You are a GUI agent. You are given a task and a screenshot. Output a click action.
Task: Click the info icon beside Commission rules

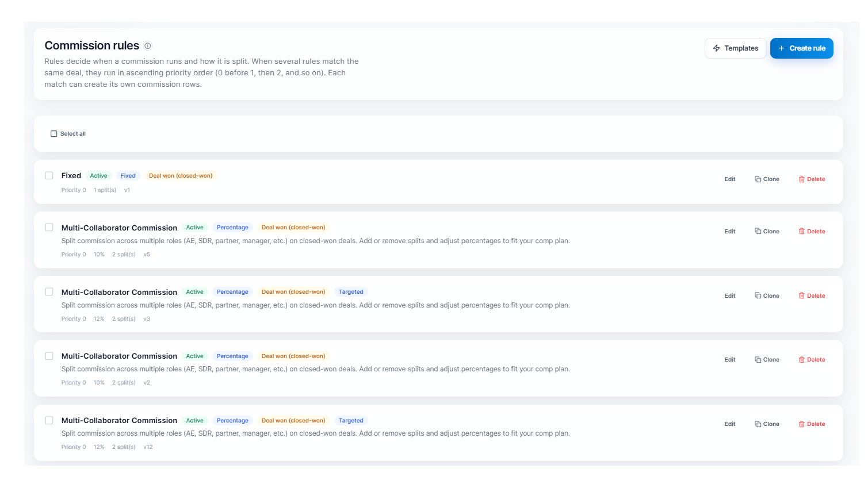click(148, 46)
